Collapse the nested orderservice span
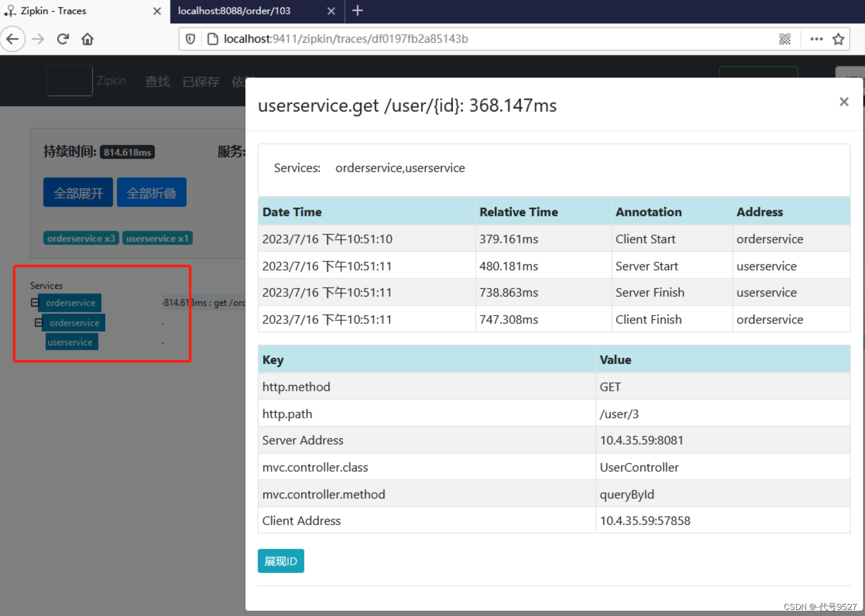This screenshot has width=865, height=616. tap(38, 322)
